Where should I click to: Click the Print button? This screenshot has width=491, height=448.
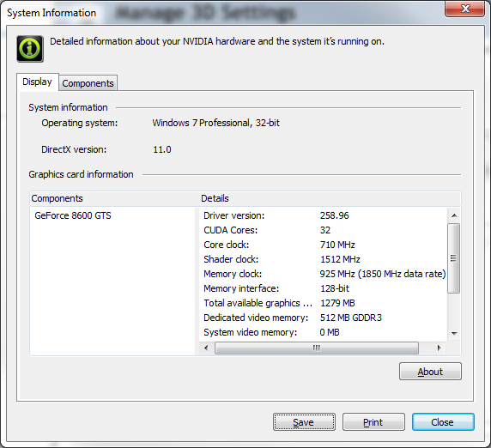pos(373,422)
